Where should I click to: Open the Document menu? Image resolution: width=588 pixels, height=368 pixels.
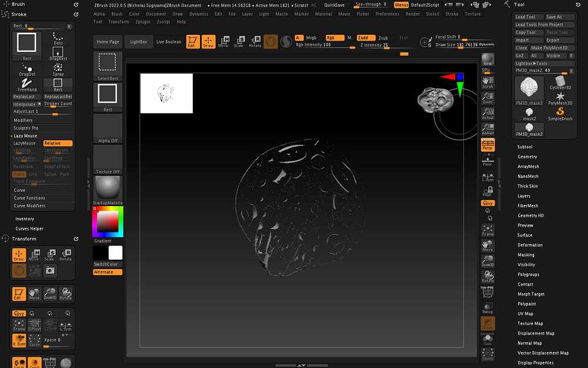(x=156, y=14)
